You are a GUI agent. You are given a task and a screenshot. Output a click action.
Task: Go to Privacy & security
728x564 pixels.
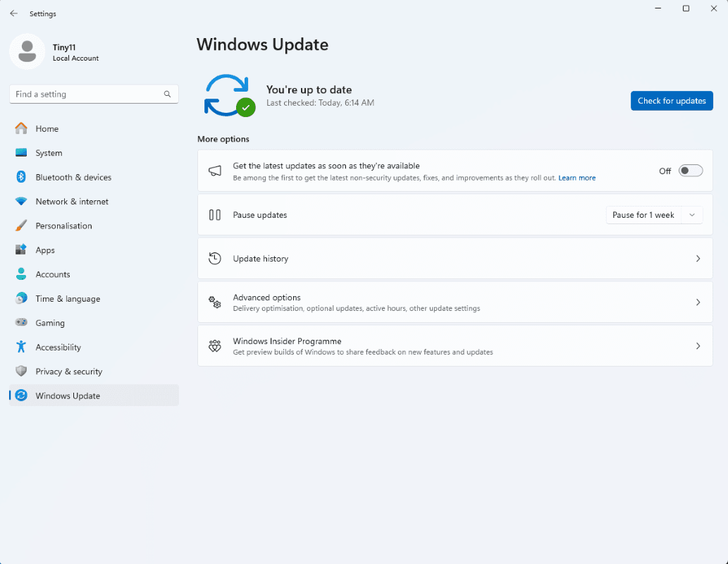click(94, 372)
